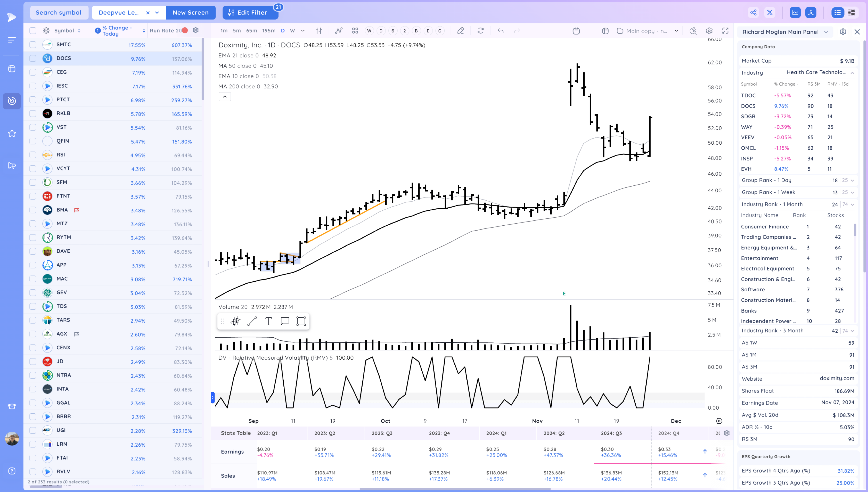
Task: Share to X (Twitter) icon
Action: [770, 13]
